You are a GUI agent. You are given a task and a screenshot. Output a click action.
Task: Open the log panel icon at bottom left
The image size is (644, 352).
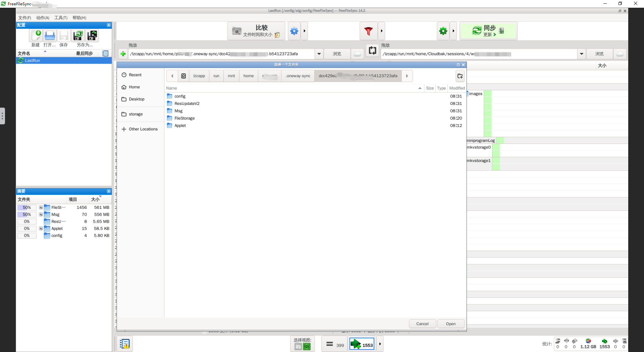point(124,344)
